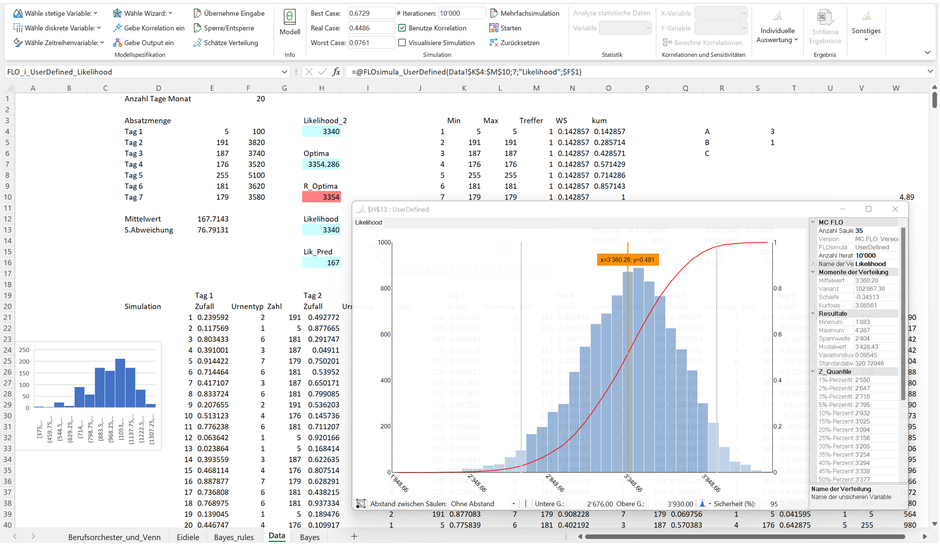Click the properties panel vertical scrollbar
The width and height of the screenshot is (940, 544).
pyautogui.click(x=902, y=313)
